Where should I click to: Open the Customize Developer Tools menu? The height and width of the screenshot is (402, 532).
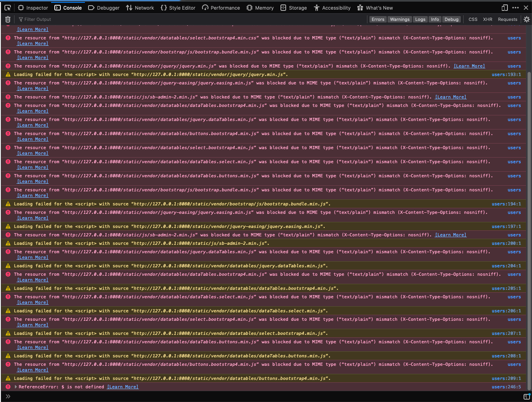tap(515, 8)
